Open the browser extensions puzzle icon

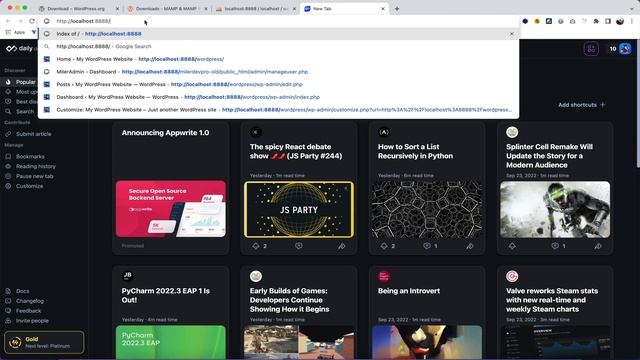pos(596,21)
